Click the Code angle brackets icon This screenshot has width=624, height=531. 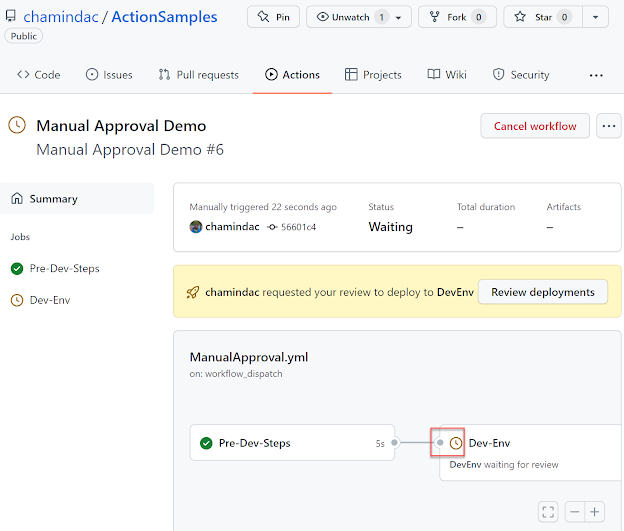(23, 74)
